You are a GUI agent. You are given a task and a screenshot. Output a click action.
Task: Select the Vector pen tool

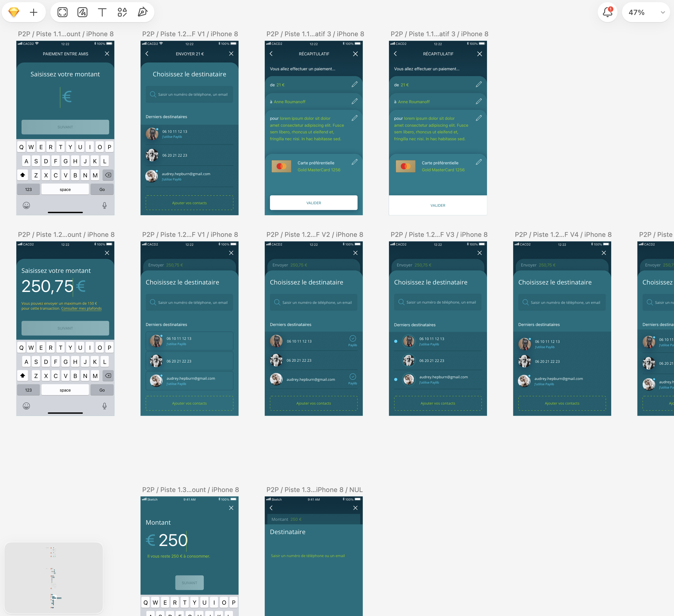click(142, 12)
